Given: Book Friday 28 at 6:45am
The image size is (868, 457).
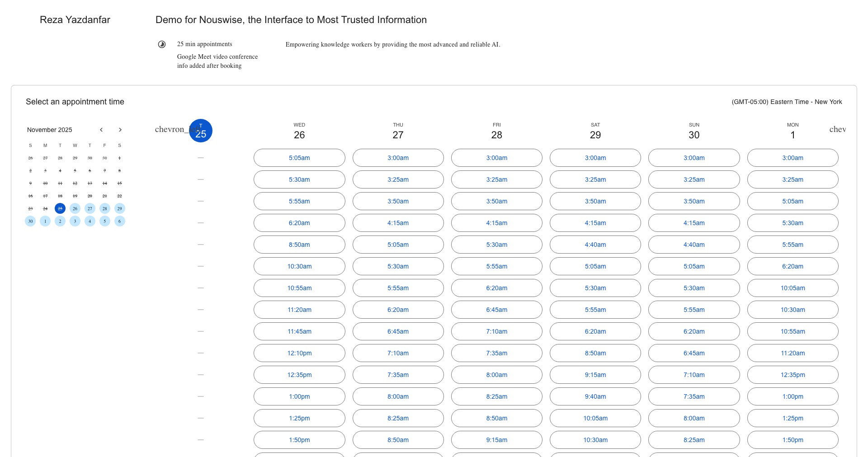Looking at the screenshot, I should tap(497, 310).
